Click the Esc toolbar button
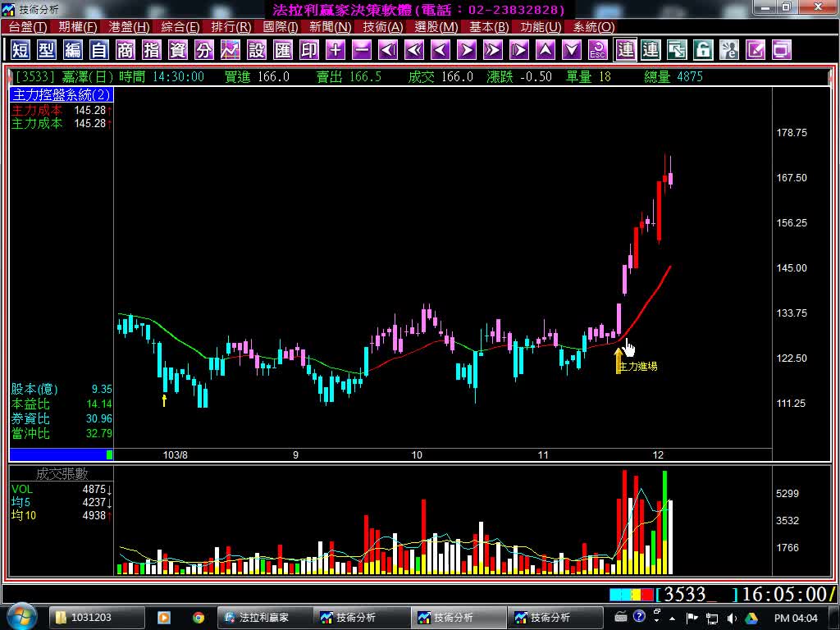Screen dimensions: 840x630 (x=598, y=50)
